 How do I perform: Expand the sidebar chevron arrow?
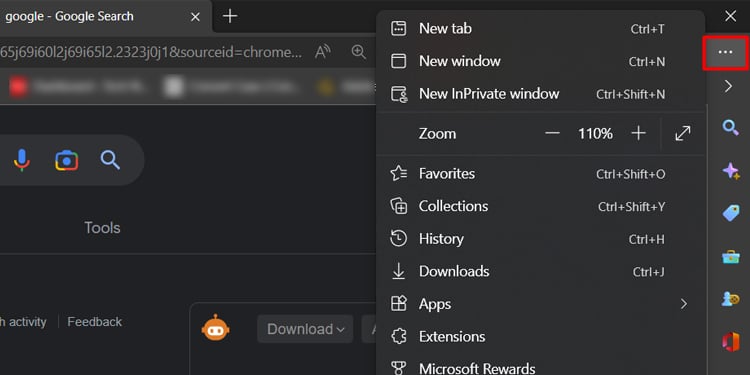coord(728,86)
